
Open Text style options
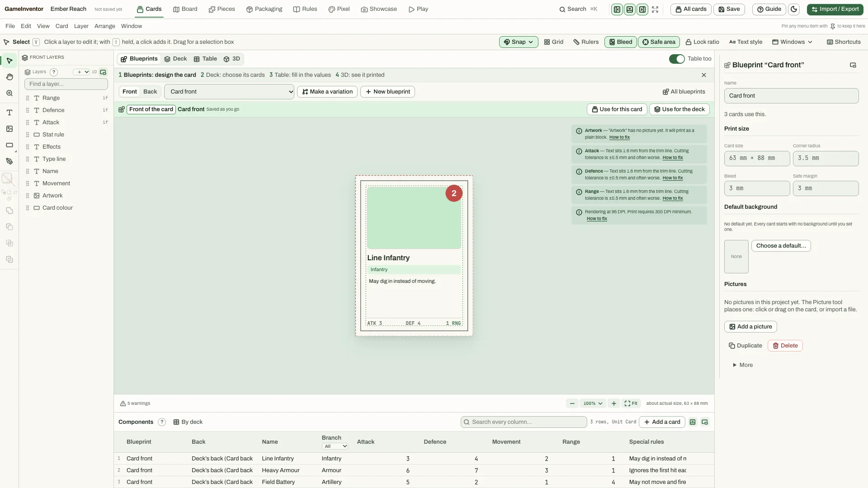745,42
